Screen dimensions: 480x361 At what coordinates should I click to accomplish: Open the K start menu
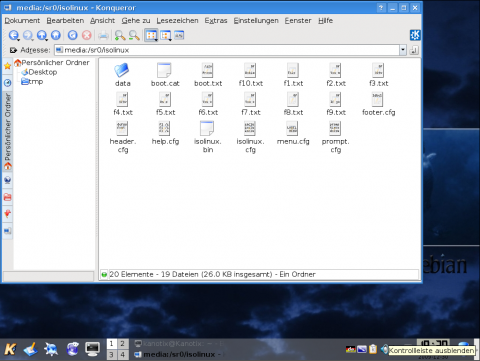(x=10, y=349)
